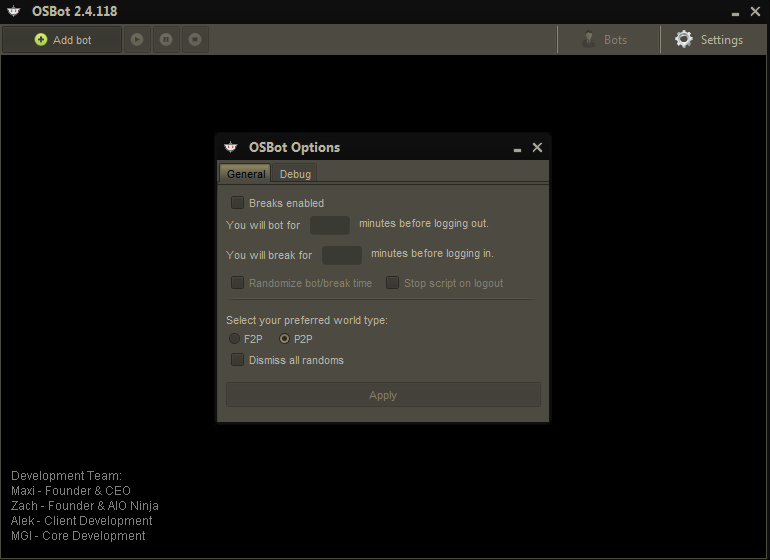The image size is (770, 560).
Task: Click 'Development Team:' heading text
Action: pyautogui.click(x=66, y=476)
